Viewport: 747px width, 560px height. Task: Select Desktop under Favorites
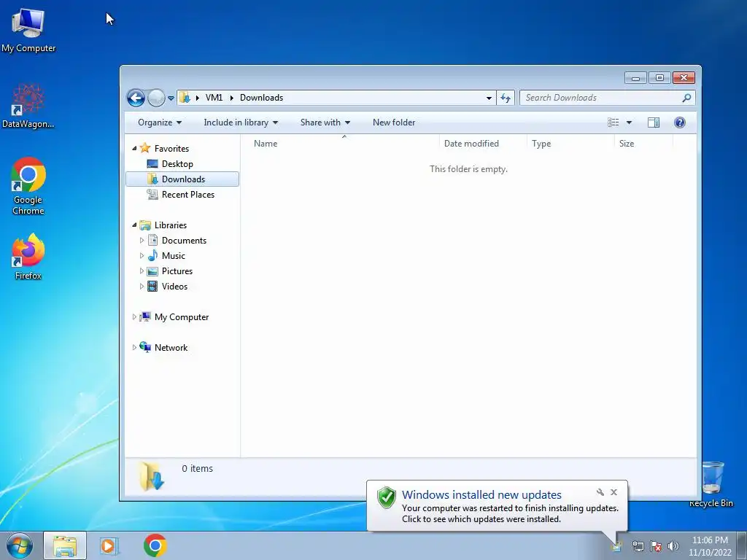[177, 164]
